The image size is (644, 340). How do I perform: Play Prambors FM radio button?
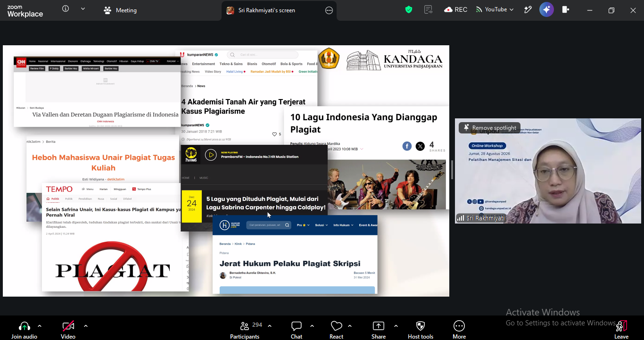point(211,155)
